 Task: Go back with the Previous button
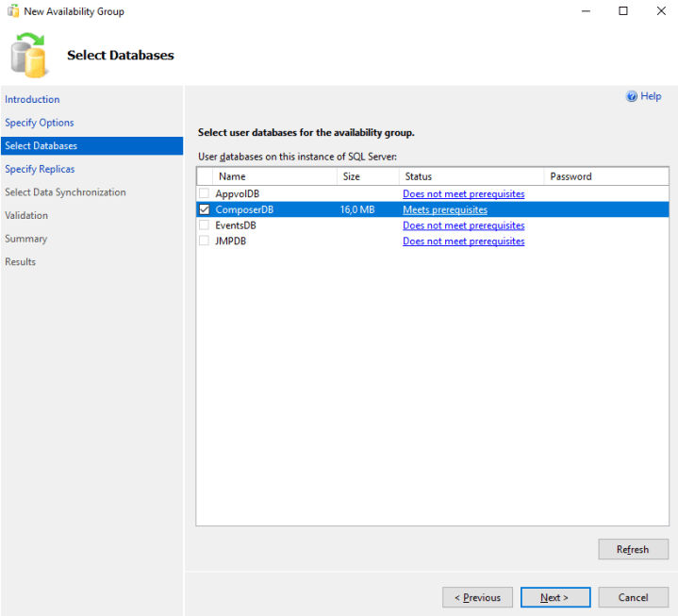click(477, 597)
